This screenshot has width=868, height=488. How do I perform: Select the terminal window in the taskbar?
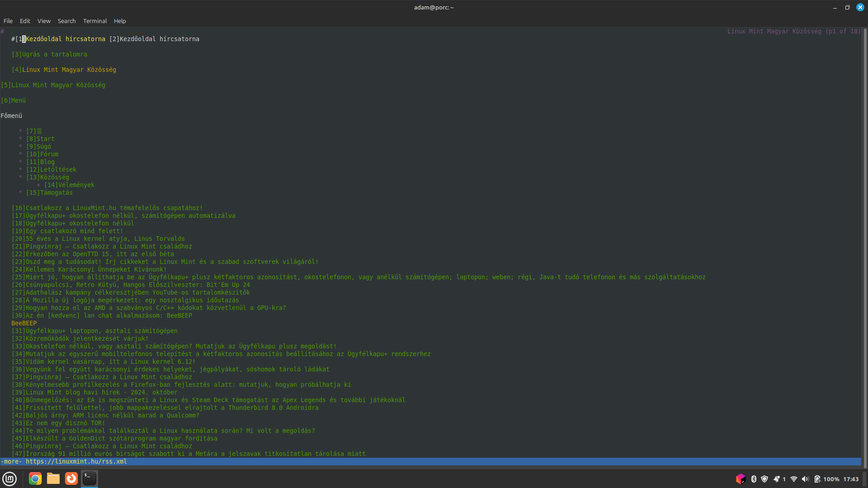pos(90,479)
